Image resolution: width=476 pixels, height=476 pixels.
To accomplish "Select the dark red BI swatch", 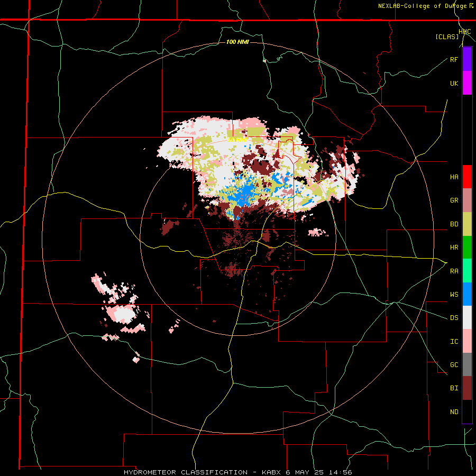I will pos(467,388).
